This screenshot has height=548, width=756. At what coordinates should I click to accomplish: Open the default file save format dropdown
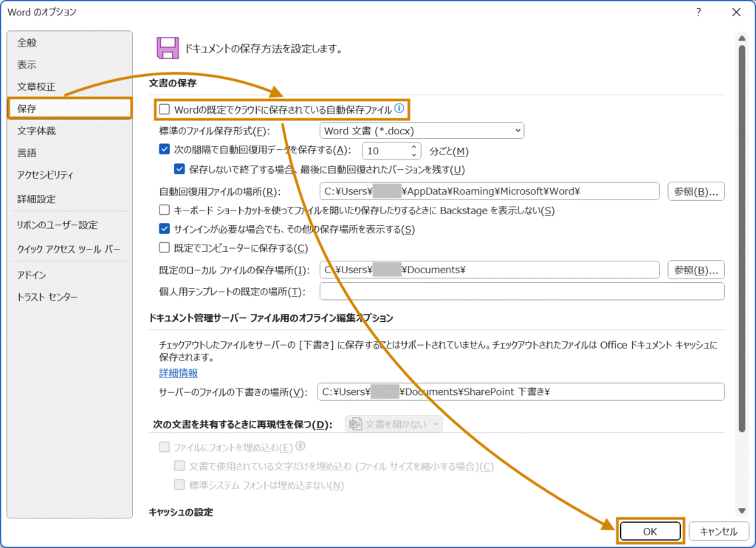(x=422, y=131)
